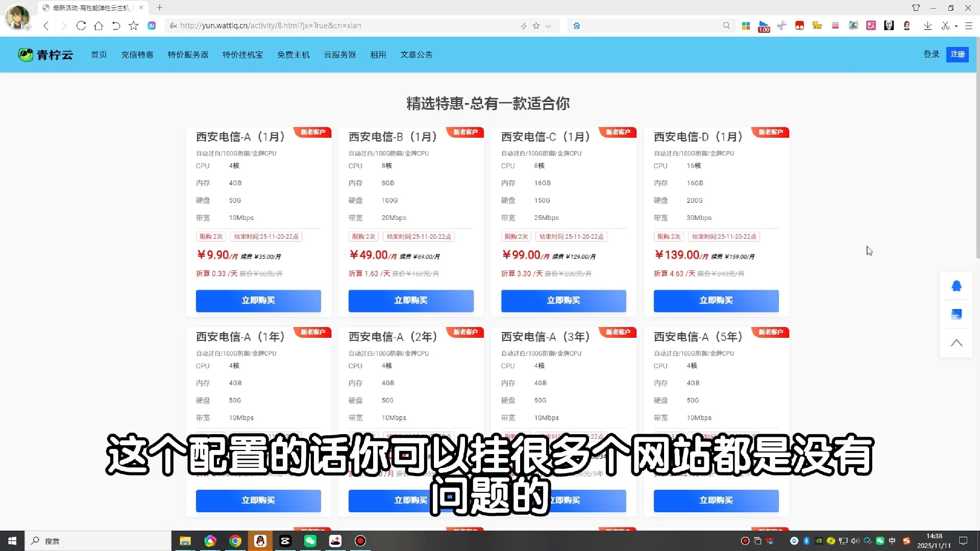Open the 云服务器 nav item

tap(340, 55)
